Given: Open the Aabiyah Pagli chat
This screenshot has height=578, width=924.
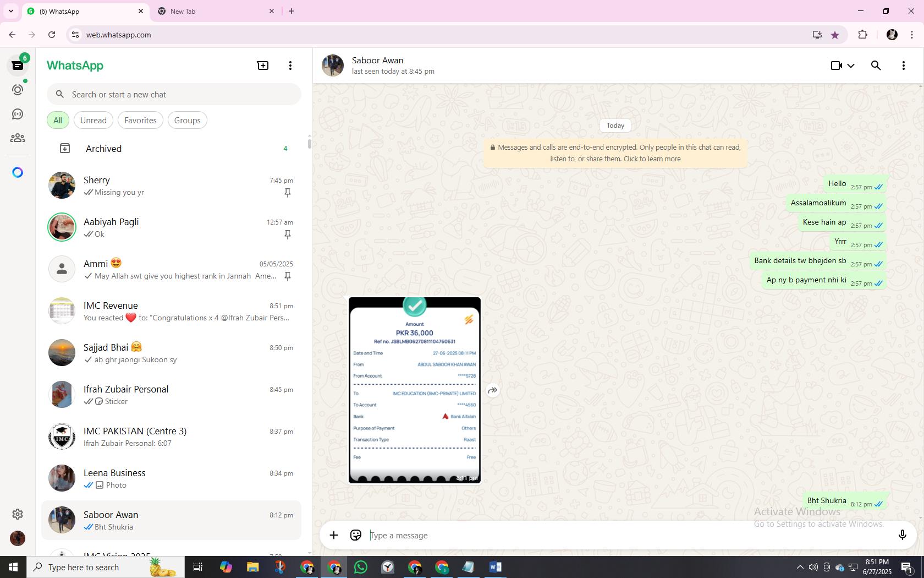Looking at the screenshot, I should point(172,227).
